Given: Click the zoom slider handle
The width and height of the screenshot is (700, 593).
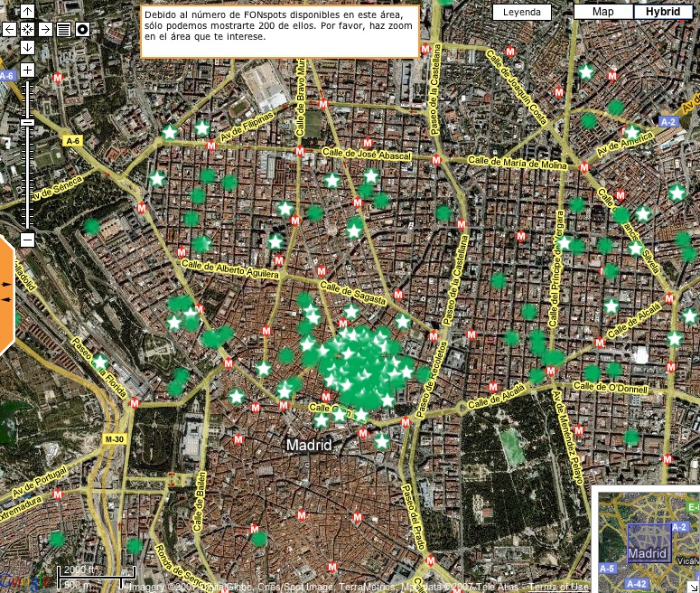Looking at the screenshot, I should click(27, 122).
